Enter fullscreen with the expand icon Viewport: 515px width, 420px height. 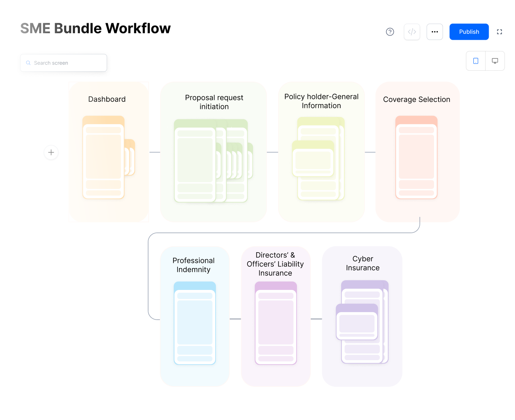click(x=499, y=32)
